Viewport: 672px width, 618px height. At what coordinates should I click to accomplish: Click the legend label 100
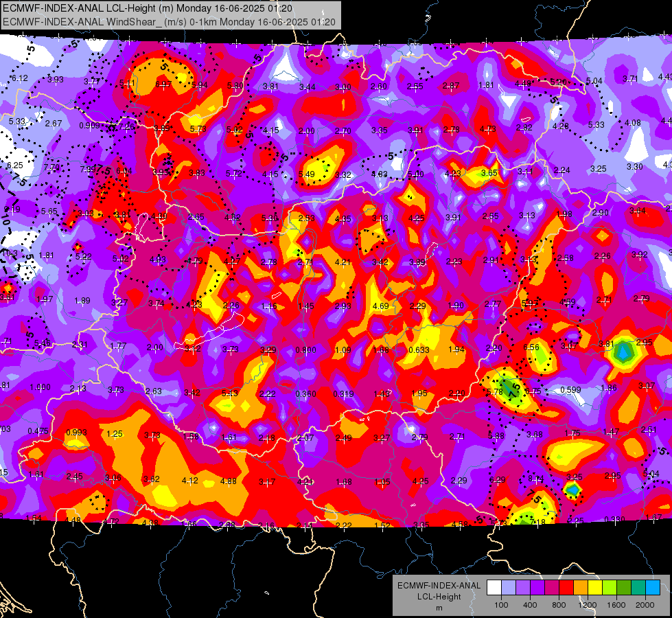click(501, 605)
